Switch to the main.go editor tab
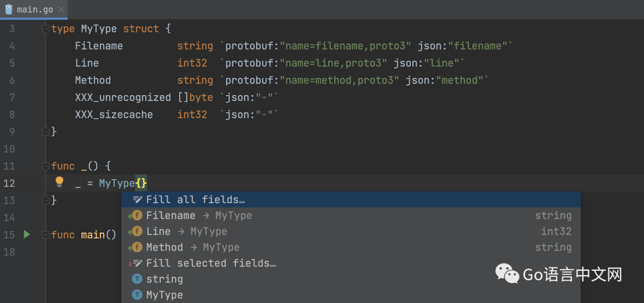Screen dimensions: 644x303 click(x=36, y=9)
